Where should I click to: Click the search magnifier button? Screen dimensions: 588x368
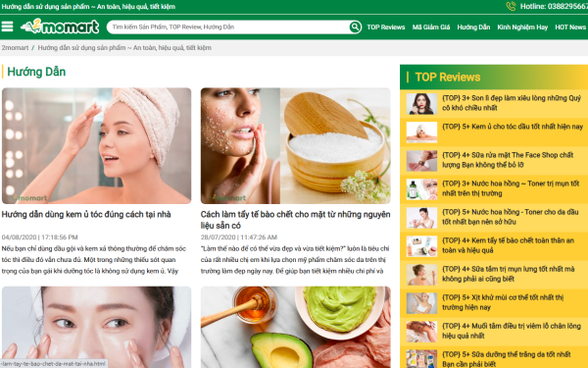(355, 27)
